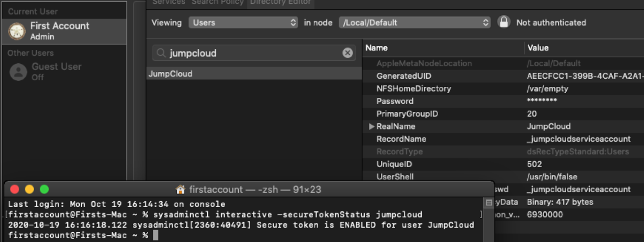Viewport: 644px width, 242px height.
Task: Close the Terminal window with red button
Action: click(15, 189)
